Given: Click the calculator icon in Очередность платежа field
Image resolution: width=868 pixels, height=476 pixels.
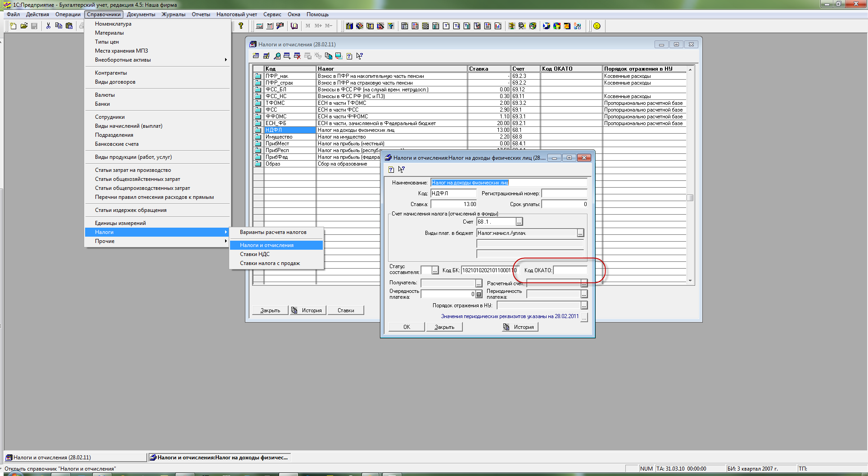Looking at the screenshot, I should coord(479,294).
